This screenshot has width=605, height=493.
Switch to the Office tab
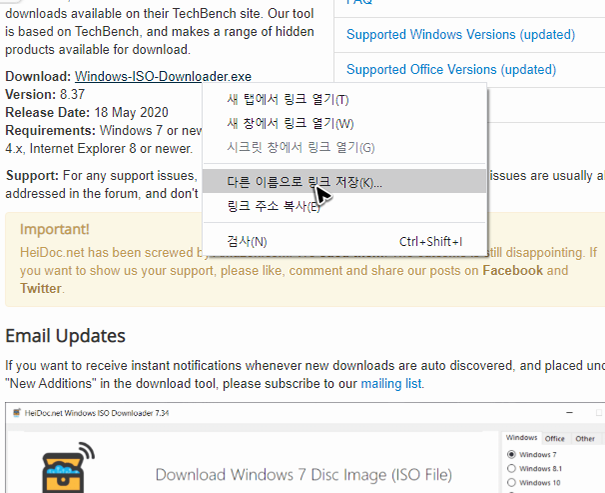pyautogui.click(x=554, y=439)
